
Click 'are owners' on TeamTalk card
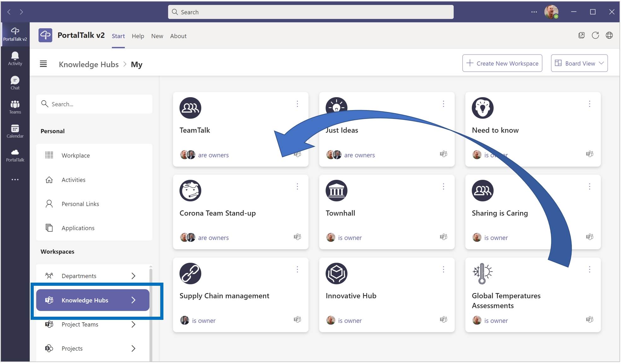(213, 155)
